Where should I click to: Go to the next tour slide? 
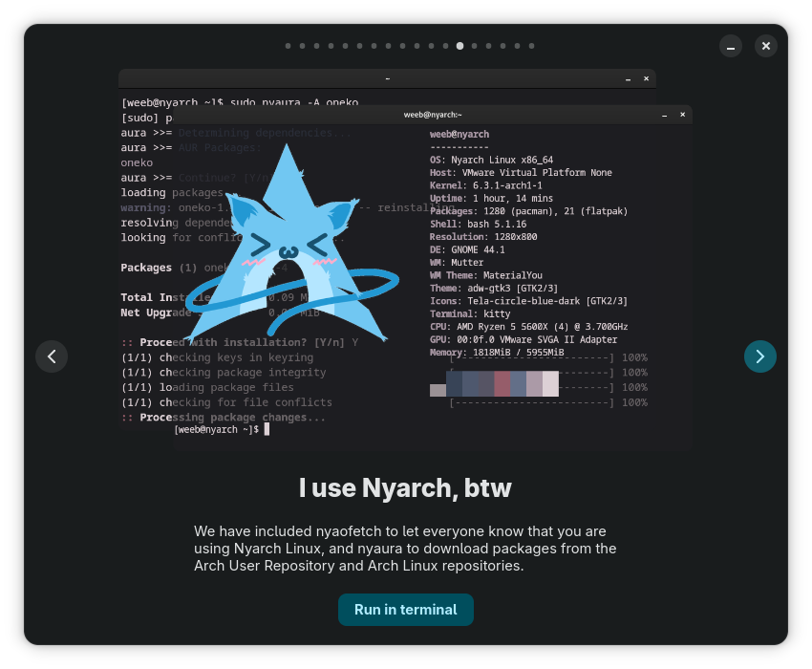pos(759,356)
